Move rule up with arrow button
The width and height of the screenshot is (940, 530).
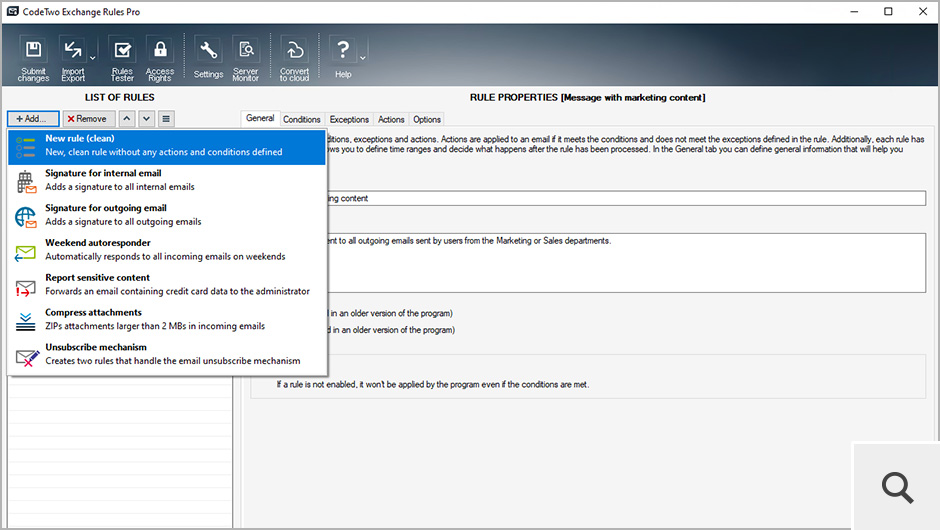point(126,119)
